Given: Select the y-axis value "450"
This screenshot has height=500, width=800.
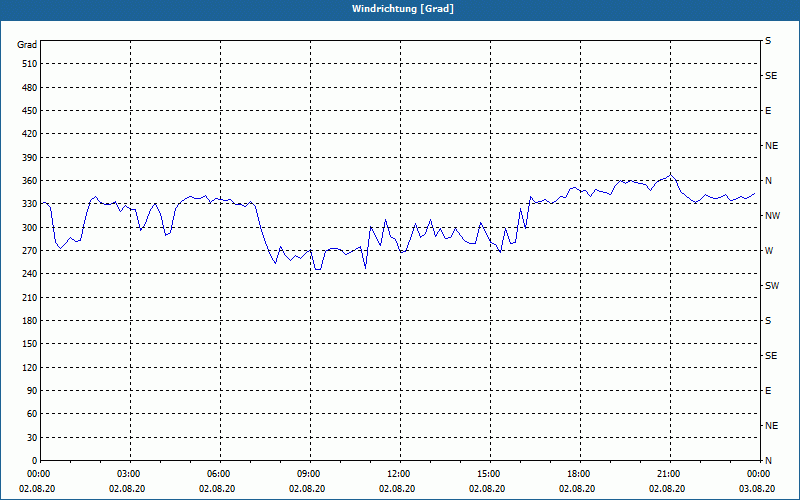Looking at the screenshot, I should pos(30,111).
